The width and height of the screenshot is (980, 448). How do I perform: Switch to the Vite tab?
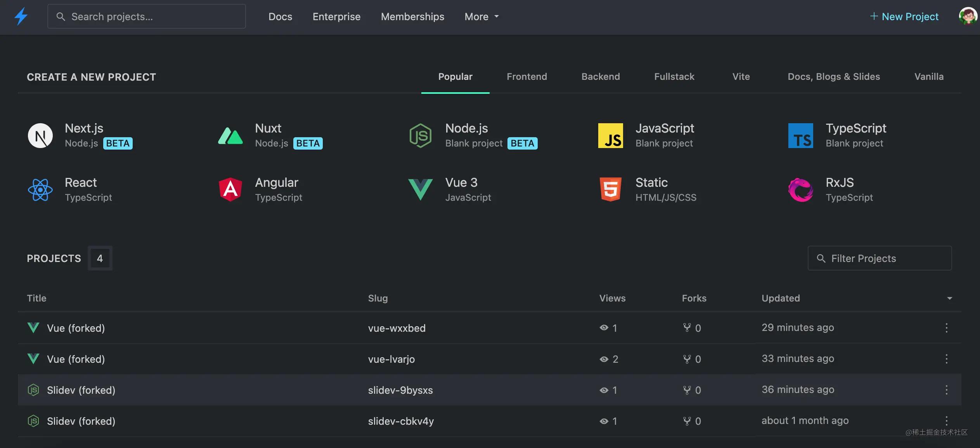click(x=741, y=76)
